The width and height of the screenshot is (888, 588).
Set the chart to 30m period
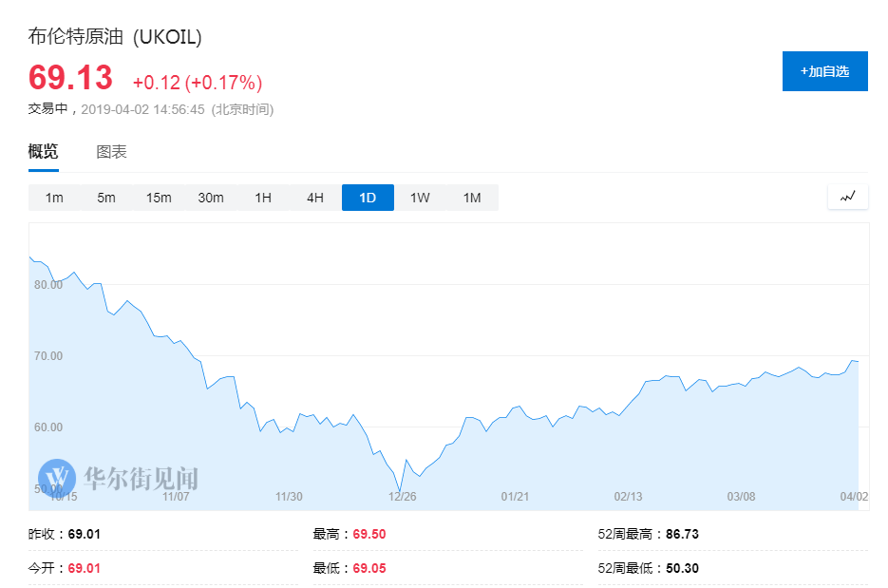[211, 198]
